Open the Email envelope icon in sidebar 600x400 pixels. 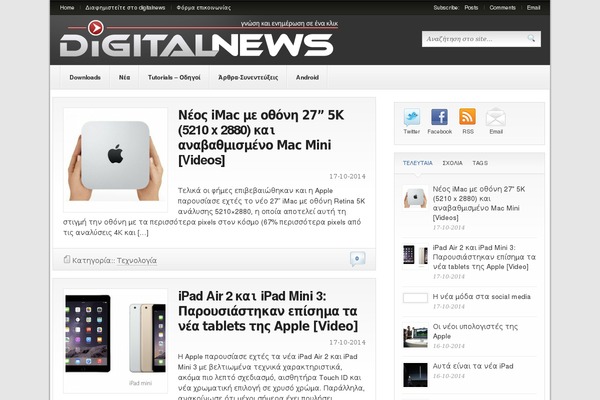coord(496,117)
